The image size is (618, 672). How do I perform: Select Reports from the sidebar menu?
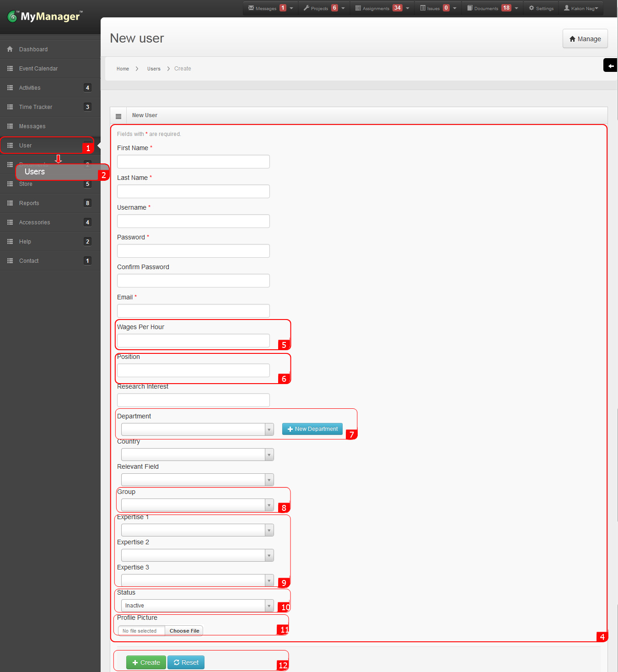tap(29, 203)
